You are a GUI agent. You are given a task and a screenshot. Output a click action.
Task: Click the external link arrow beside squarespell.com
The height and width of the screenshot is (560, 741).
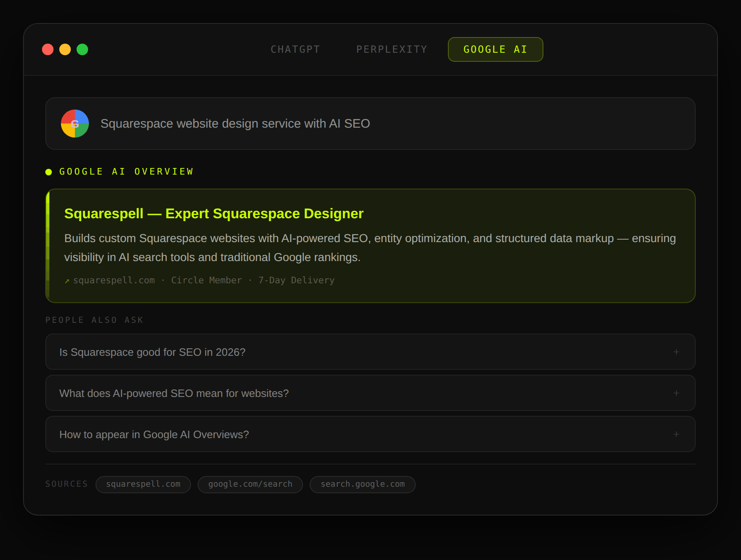(x=66, y=280)
